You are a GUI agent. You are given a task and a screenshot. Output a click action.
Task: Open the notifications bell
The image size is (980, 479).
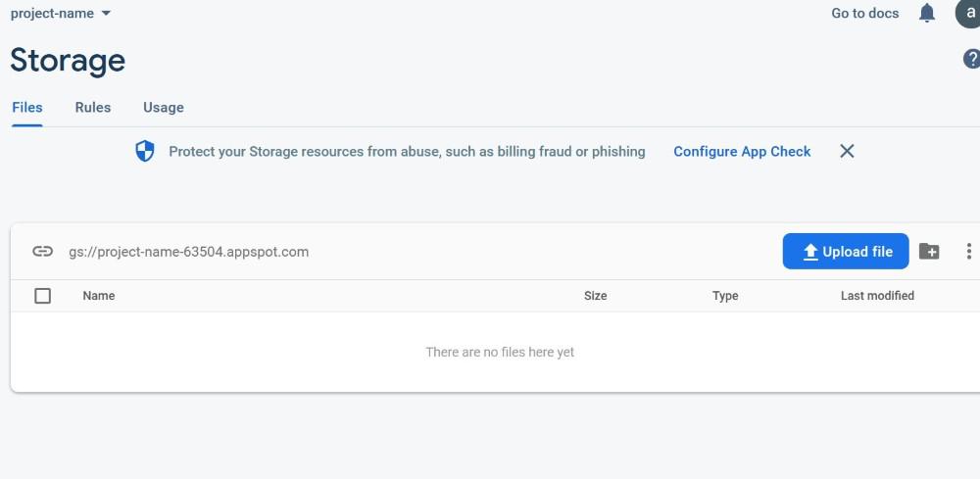point(927,14)
